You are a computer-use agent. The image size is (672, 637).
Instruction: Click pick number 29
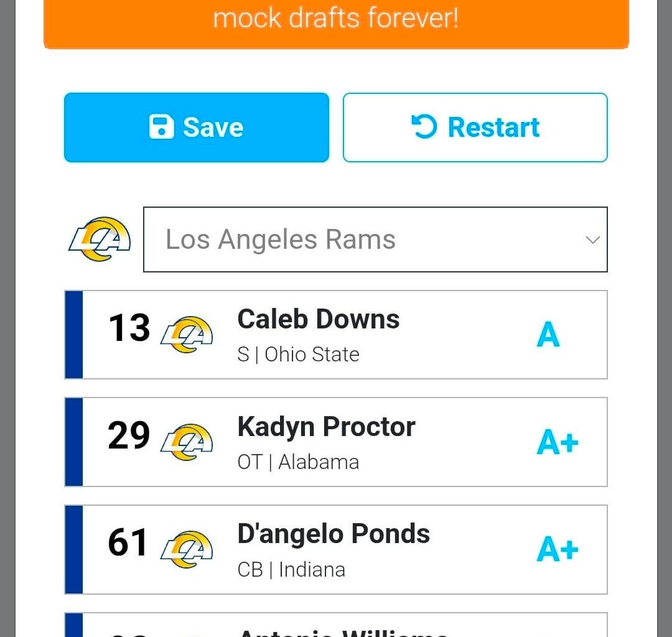128,435
